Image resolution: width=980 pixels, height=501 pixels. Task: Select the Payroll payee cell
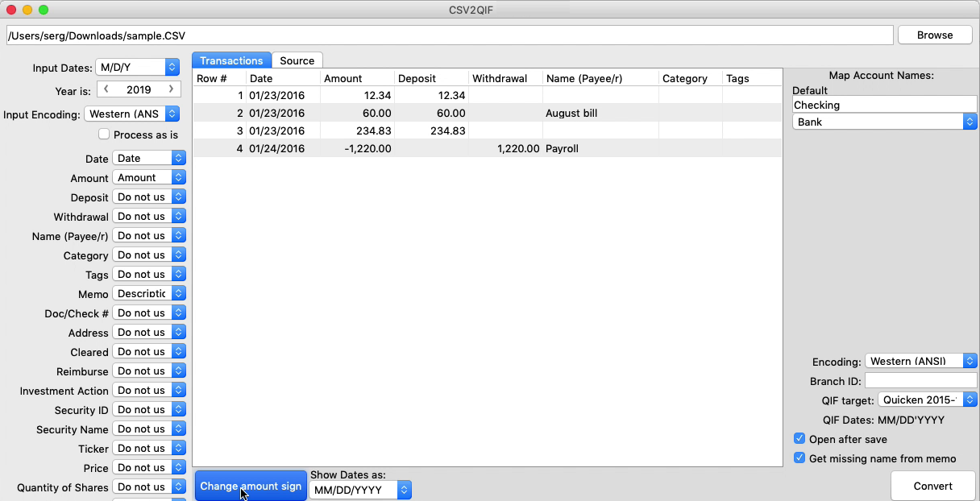(x=600, y=149)
